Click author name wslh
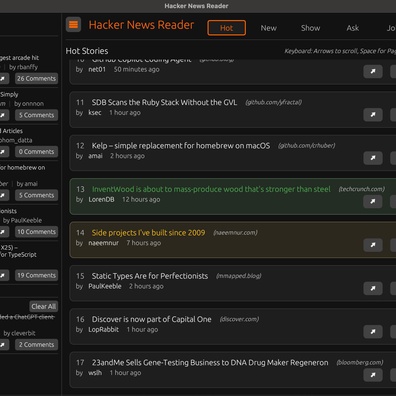 [x=95, y=373]
